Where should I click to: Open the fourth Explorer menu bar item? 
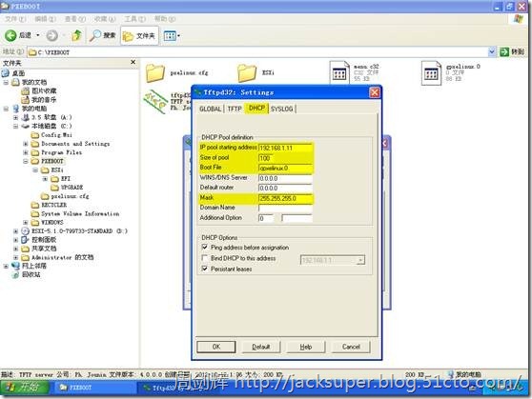point(105,19)
